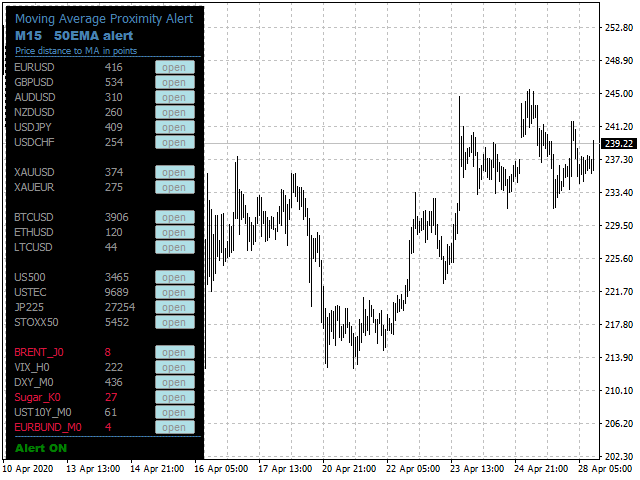This screenshot has height=480, width=640.
Task: Click the Price distance to MA label
Action: click(x=76, y=51)
